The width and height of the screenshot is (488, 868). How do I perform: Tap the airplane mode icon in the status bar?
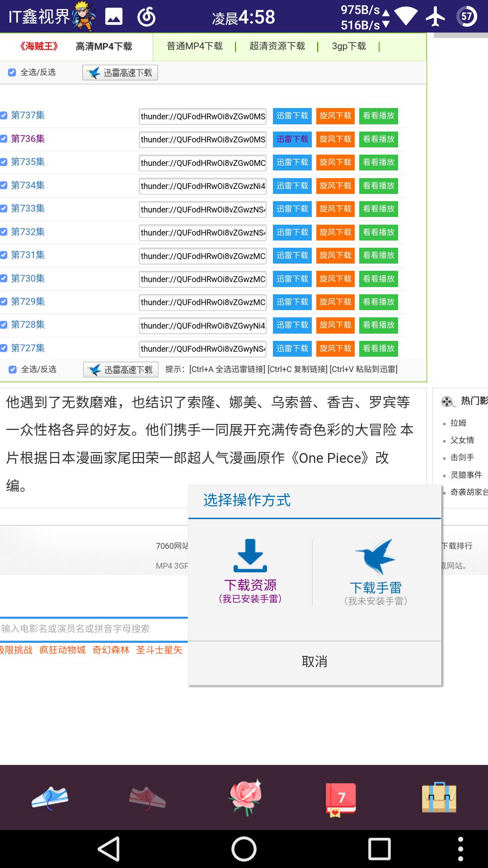pyautogui.click(x=436, y=17)
